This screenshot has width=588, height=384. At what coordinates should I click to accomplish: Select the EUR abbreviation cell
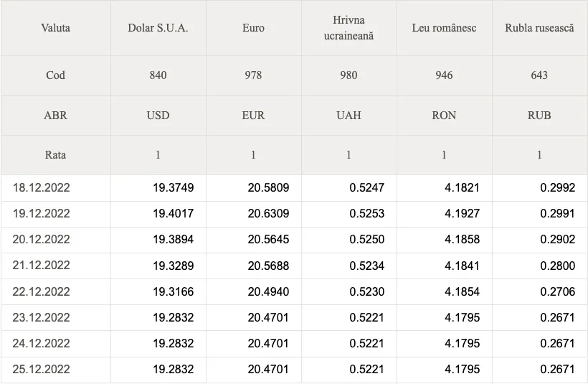pos(254,116)
